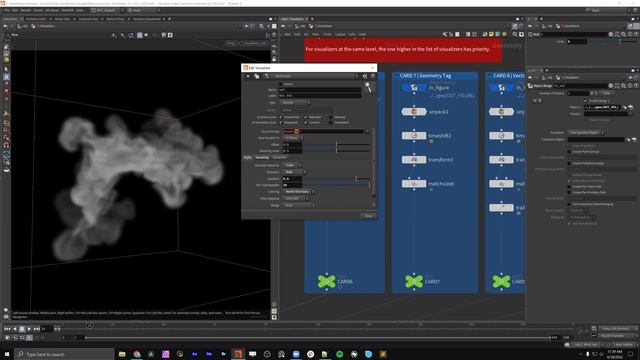This screenshot has width=640, height=360.
Task: Click the Iteration slider
Action: [336, 179]
